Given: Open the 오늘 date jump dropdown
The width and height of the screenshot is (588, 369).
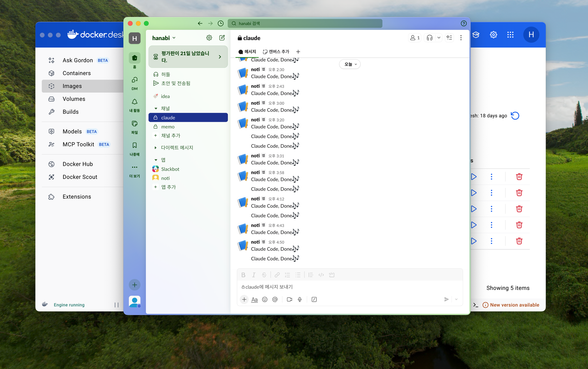Looking at the screenshot, I should click(350, 64).
